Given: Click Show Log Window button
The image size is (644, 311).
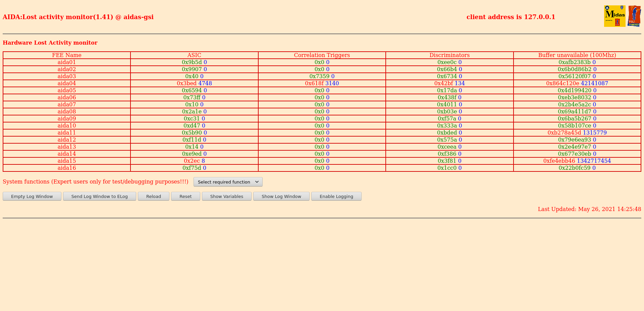Looking at the screenshot, I should [x=281, y=196].
